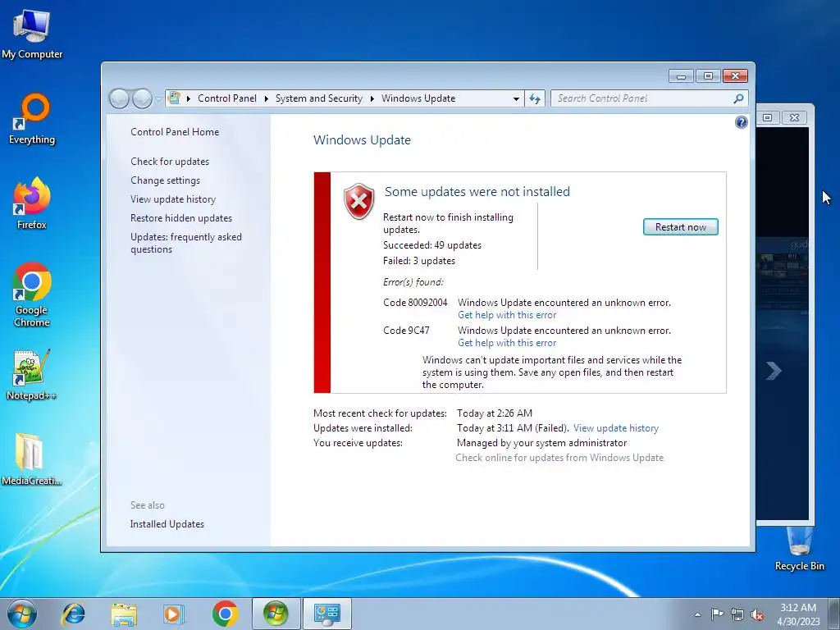
Task: Go back using the navigation arrow
Action: 119,98
